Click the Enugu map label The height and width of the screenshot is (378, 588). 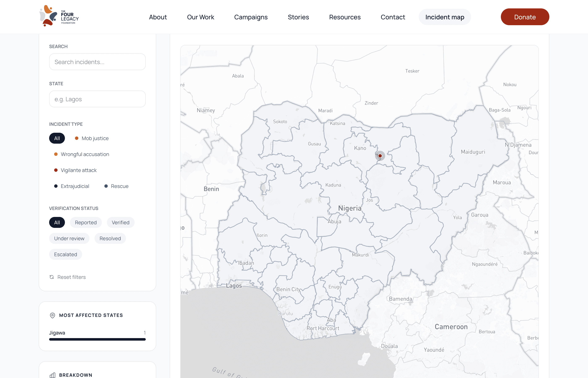(335, 287)
